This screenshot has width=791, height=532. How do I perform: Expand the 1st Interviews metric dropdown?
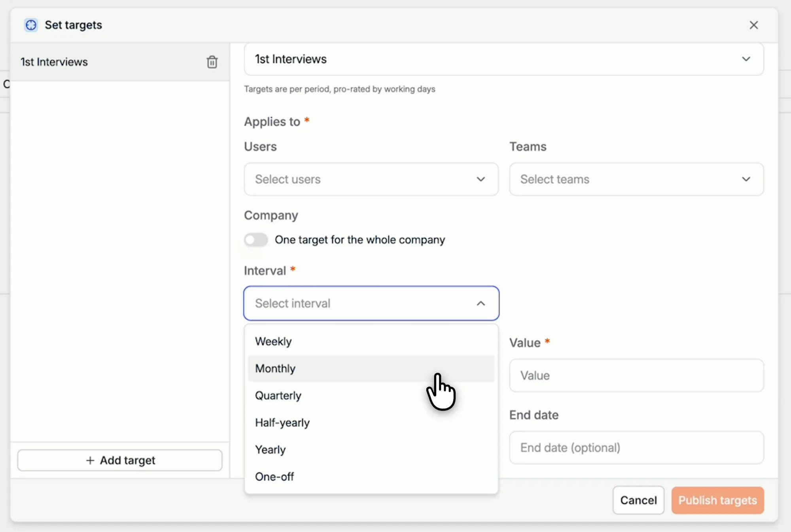503,59
